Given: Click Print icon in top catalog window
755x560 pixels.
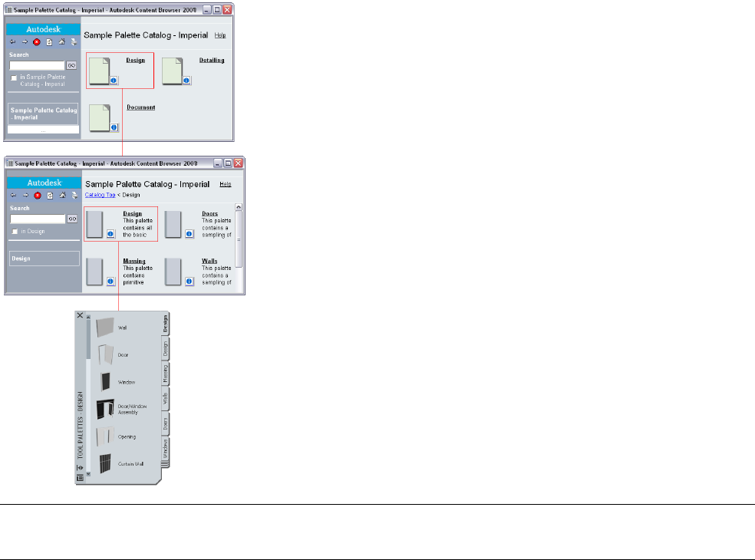Looking at the screenshot, I should (74, 42).
